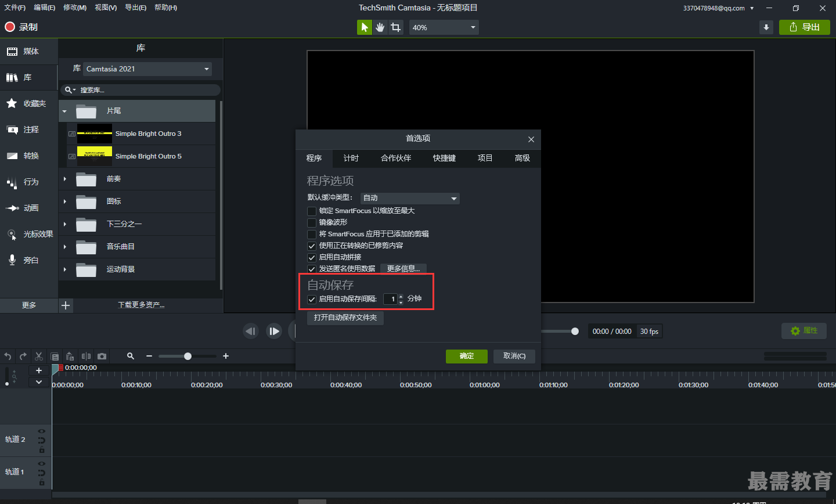836x504 pixels.
Task: Toggle 锁定 SmartFocus 以缩放至最大 checkbox
Action: point(312,211)
